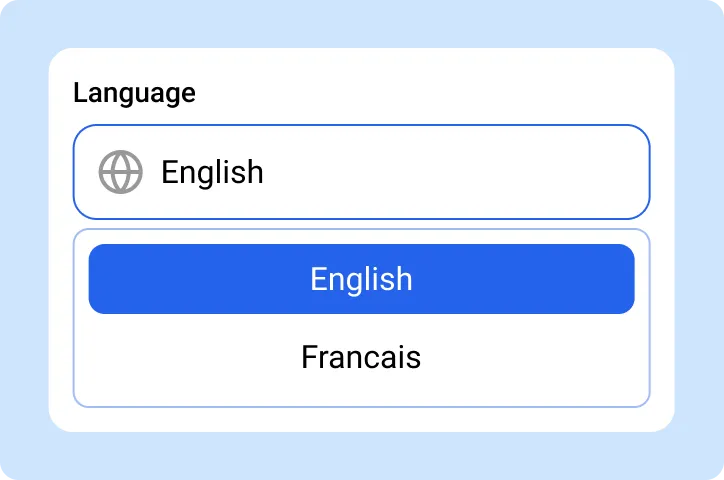This screenshot has width=724, height=480.
Task: Click the selected English text in the field
Action: [x=212, y=172]
